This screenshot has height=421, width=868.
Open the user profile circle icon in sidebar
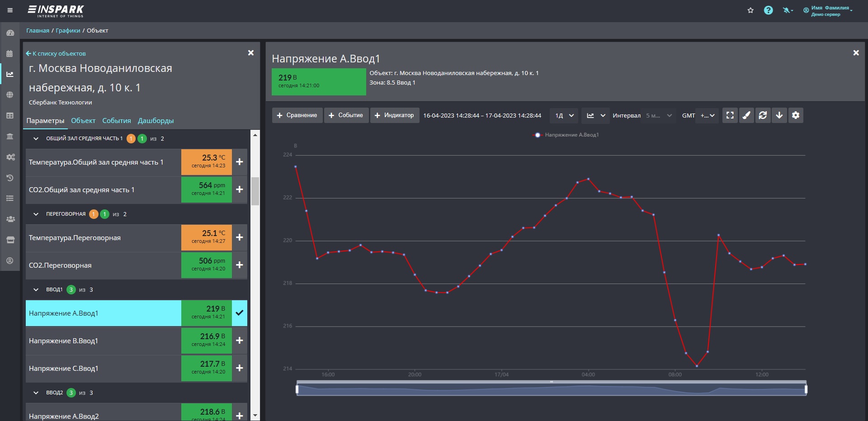coord(10,261)
